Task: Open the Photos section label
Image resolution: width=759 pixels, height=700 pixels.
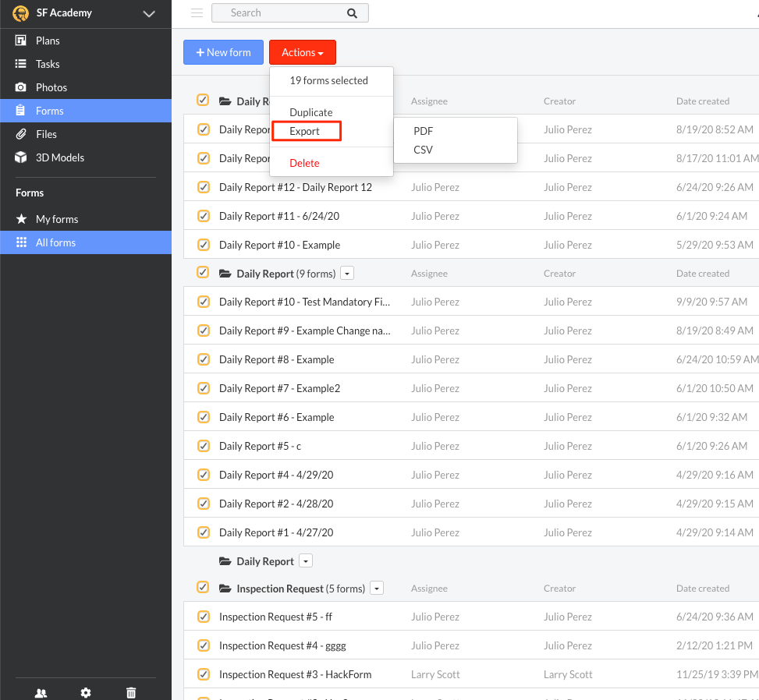Action: coord(51,87)
